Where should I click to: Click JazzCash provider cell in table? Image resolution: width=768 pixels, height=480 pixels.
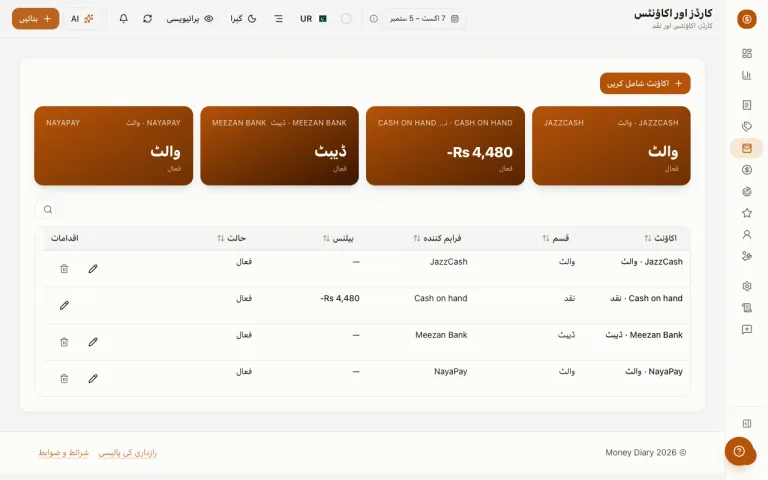tap(449, 262)
